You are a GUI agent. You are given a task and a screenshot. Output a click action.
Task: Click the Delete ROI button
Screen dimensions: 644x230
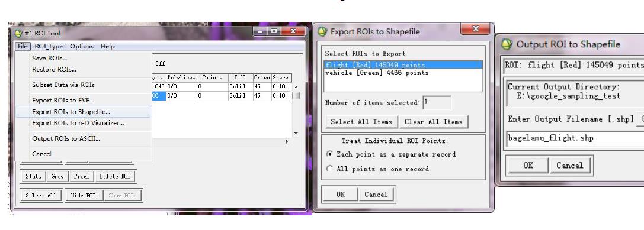coord(115,176)
